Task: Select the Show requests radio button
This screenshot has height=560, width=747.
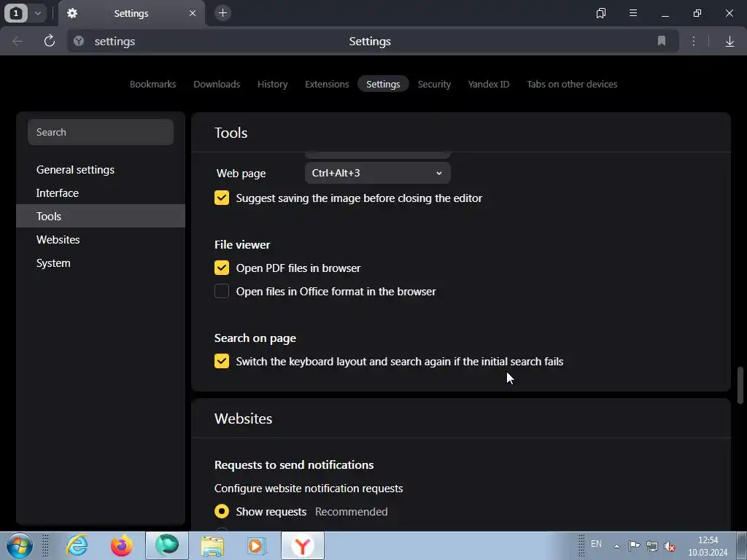Action: [222, 511]
